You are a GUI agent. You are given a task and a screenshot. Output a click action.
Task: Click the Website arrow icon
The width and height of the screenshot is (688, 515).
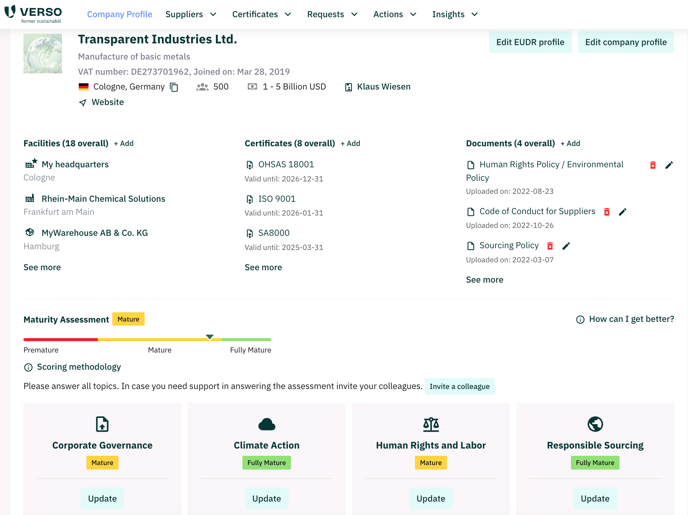(x=82, y=102)
